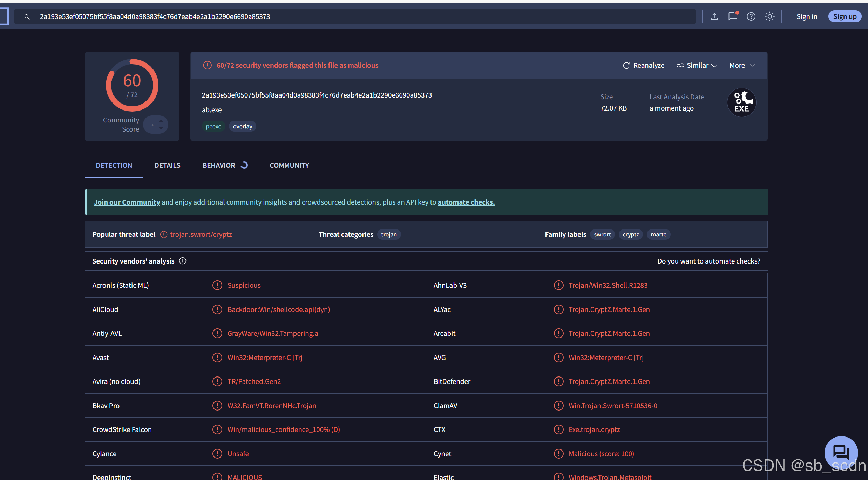Toggle the light/dark theme sun icon
The image size is (868, 480).
pos(769,16)
